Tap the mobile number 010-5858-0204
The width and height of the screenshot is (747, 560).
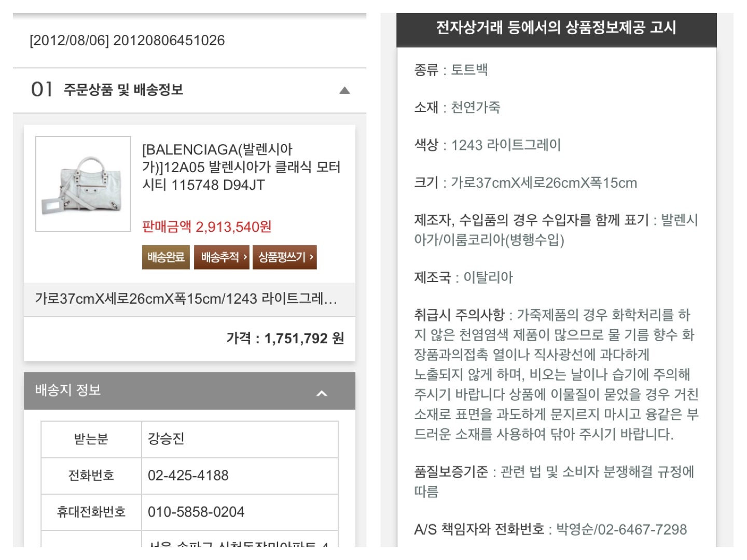point(196,512)
